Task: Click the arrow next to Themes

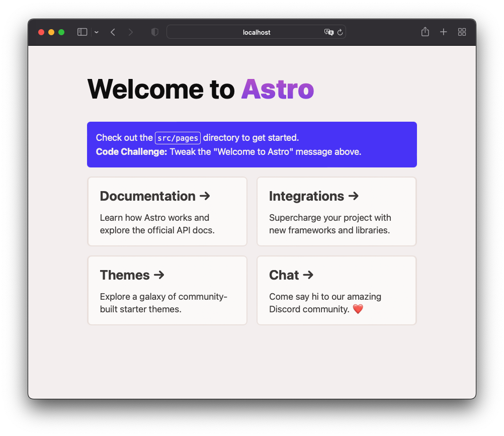Action: [x=159, y=275]
